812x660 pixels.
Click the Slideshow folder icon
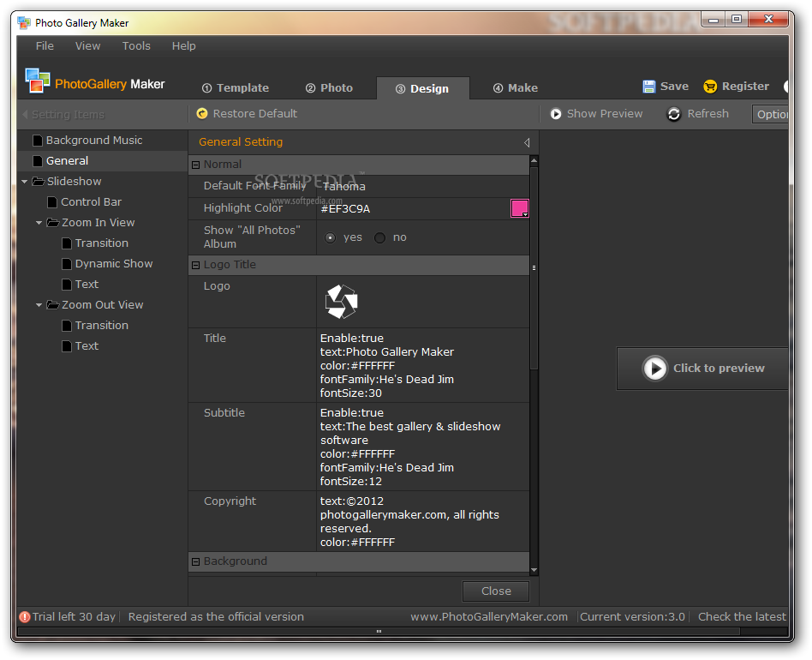39,182
